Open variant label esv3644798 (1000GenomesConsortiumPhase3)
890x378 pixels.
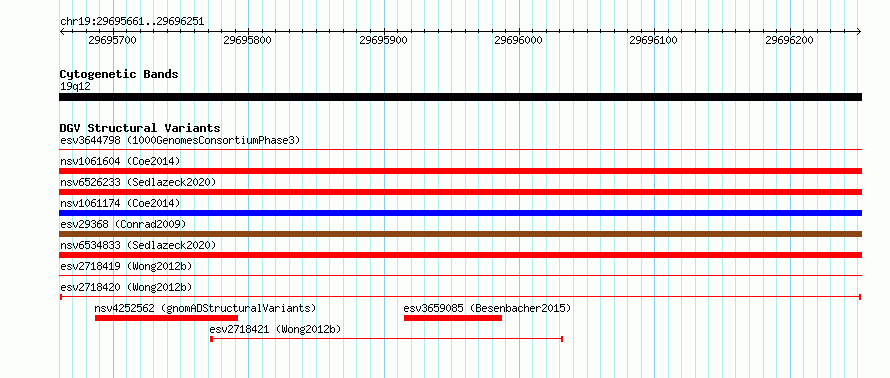(180, 140)
